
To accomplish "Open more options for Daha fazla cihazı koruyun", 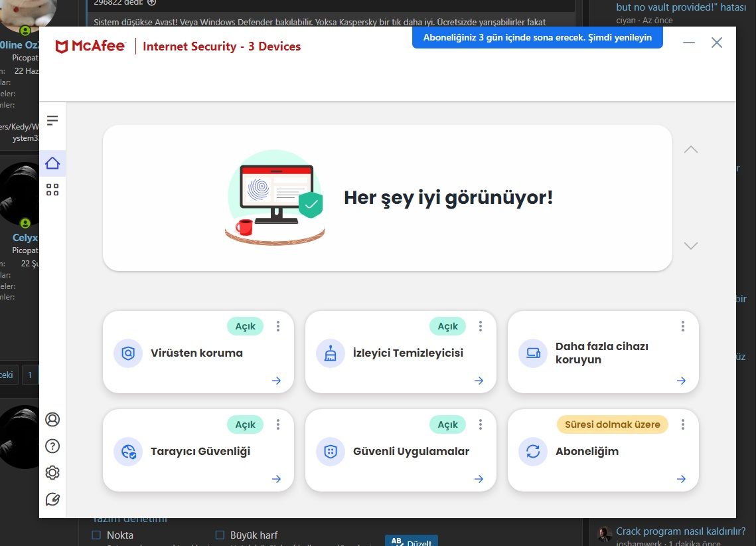I will [683, 326].
